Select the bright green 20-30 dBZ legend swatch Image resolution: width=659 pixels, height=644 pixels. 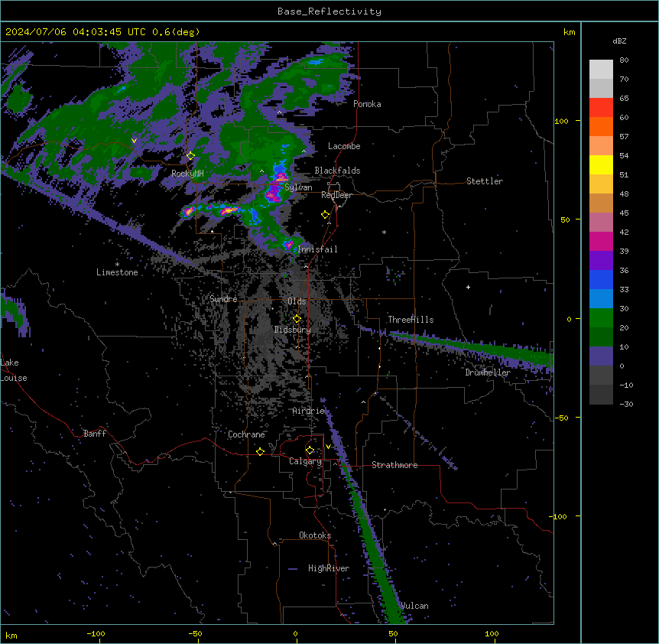[x=601, y=318]
